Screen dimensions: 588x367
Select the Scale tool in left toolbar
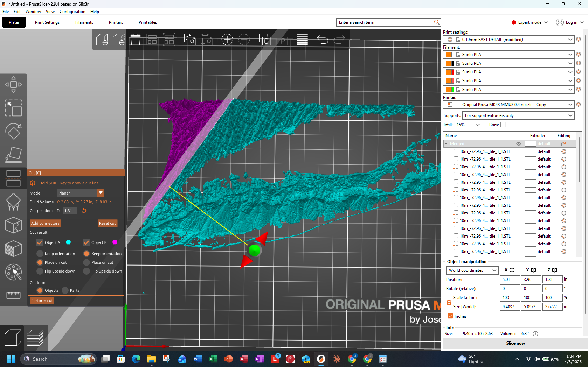click(x=13, y=108)
